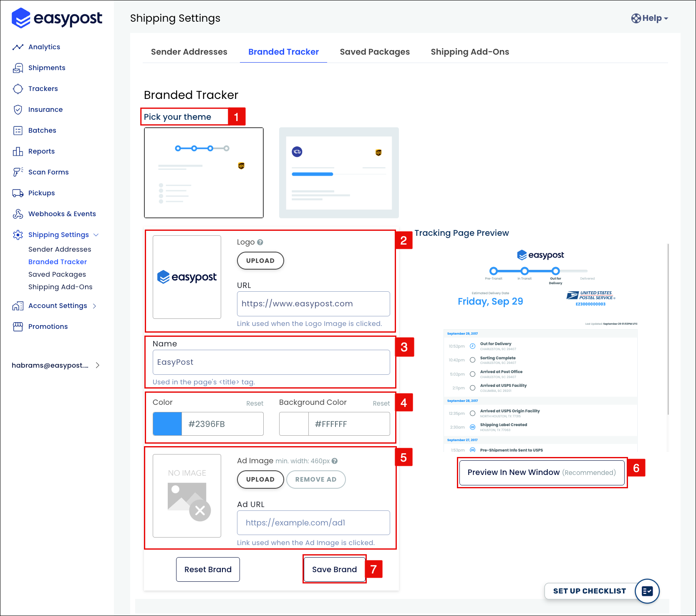Click the Logo URL input field

313,304
